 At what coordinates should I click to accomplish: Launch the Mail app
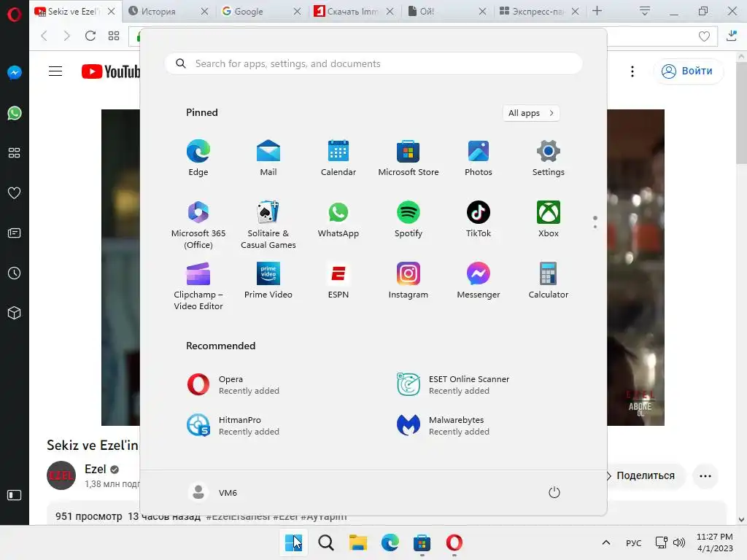[268, 158]
